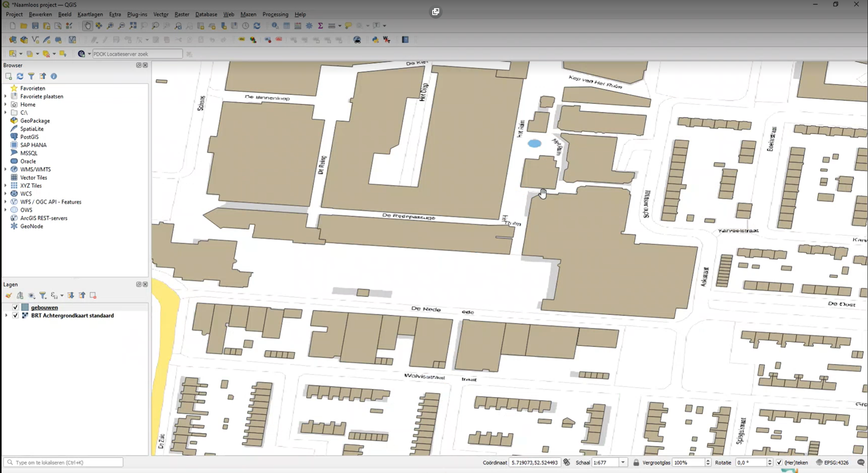Create a new project with the blank page icon
The width and height of the screenshot is (868, 473).
(13, 26)
